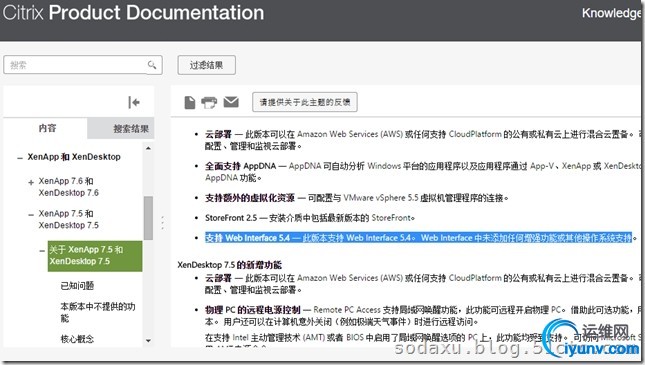Switch to the 内容 tab
Viewport: 645px width, 365px height.
[46, 128]
